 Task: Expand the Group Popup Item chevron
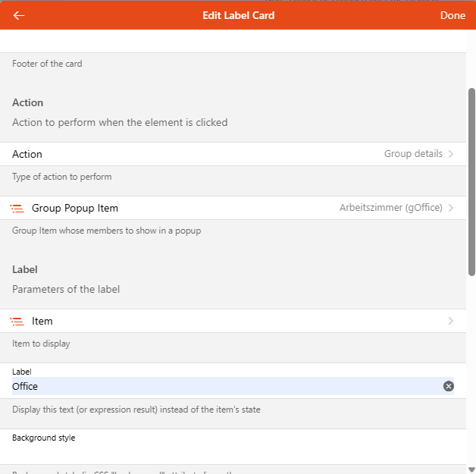tap(451, 208)
